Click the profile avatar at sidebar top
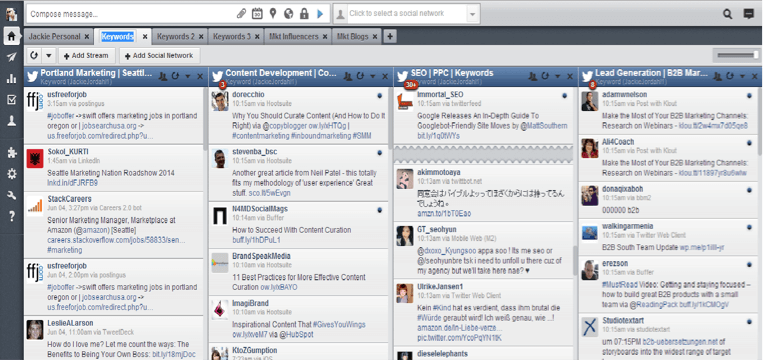The image size is (763, 360). (12, 14)
